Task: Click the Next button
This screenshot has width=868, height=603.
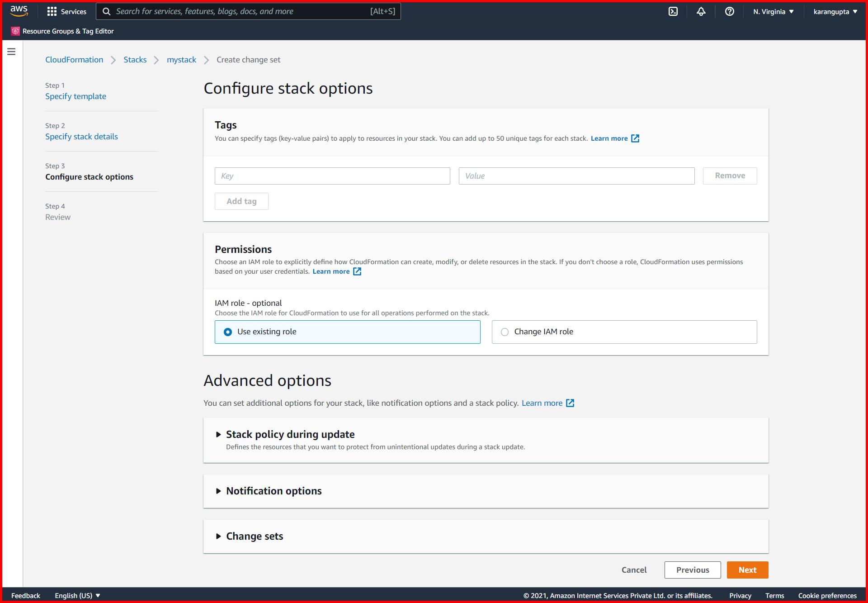Action: pyautogui.click(x=747, y=570)
